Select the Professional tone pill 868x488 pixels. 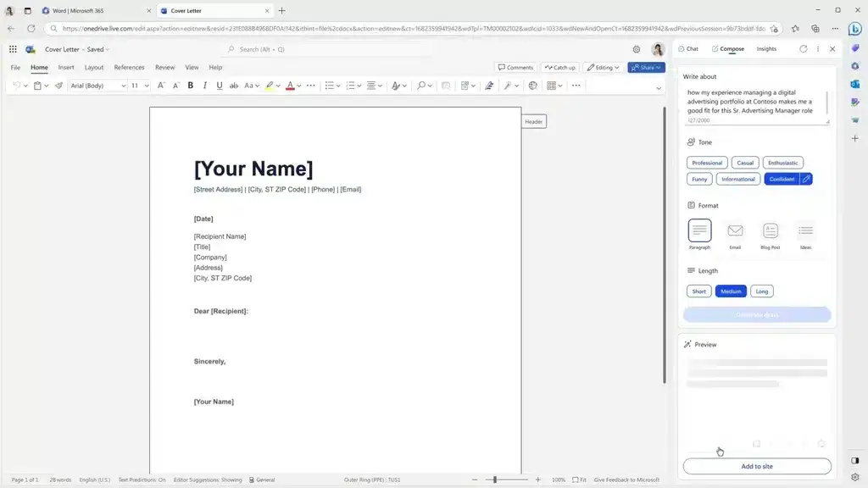pyautogui.click(x=707, y=162)
